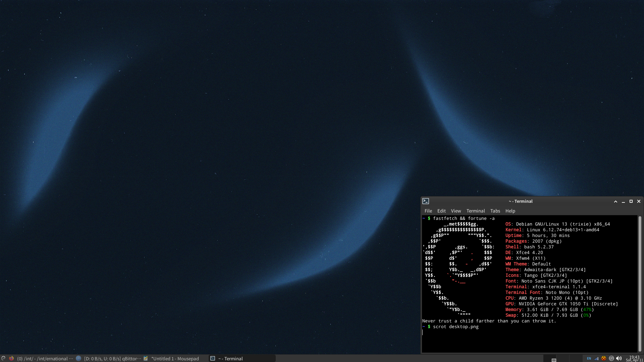Expand the Terminal menu in the menu bar
644x362 pixels.
pos(476,211)
